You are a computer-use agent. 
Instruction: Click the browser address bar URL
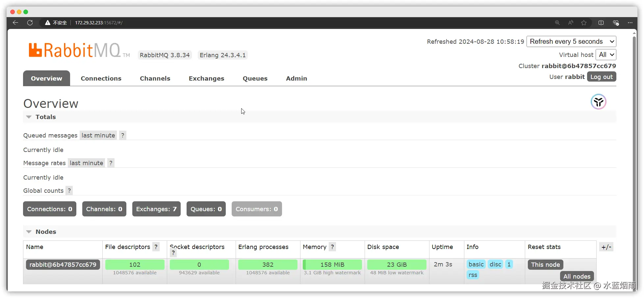click(99, 23)
